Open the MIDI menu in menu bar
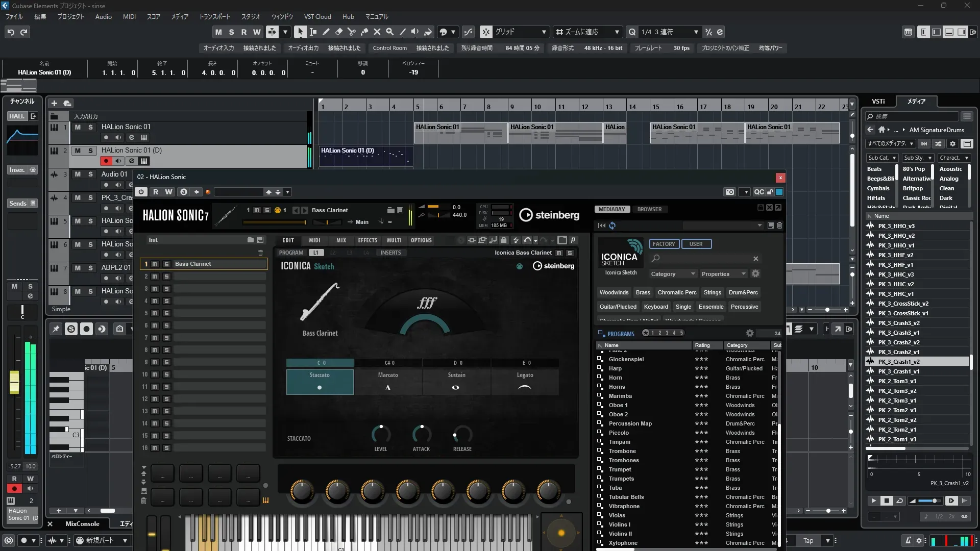 pos(129,17)
